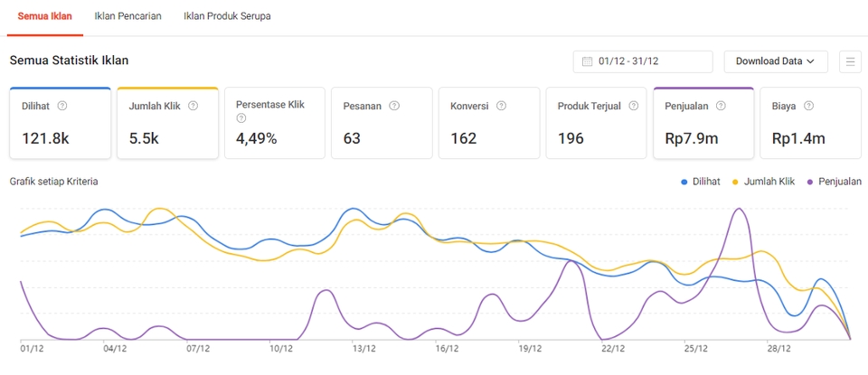The image size is (868, 375).
Task: Click the help icon next to Konversi
Action: point(501,106)
